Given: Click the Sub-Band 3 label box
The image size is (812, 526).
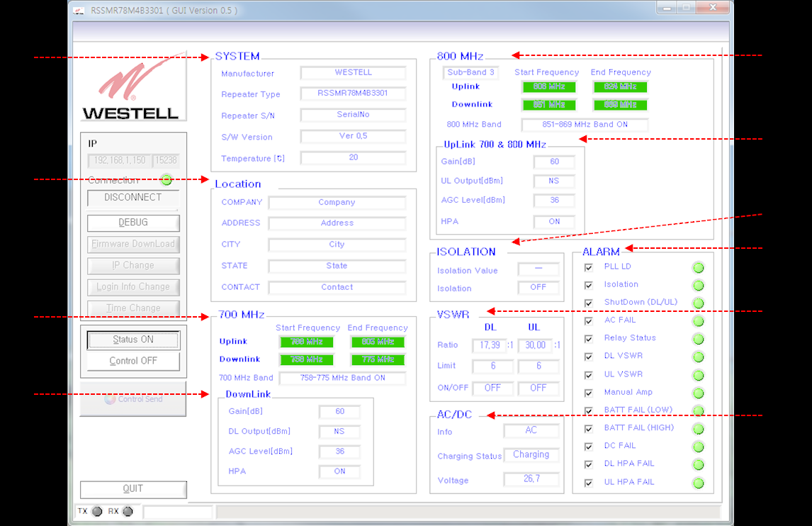Looking at the screenshot, I should (x=470, y=72).
